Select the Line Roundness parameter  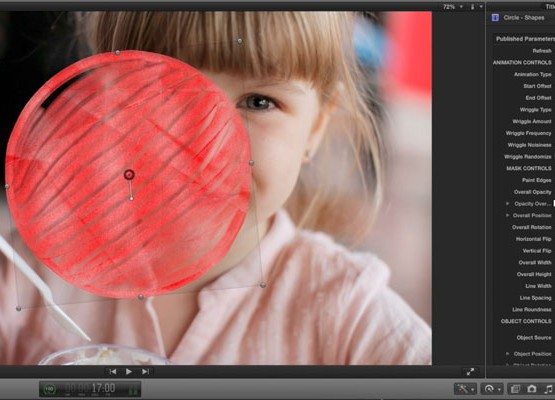pyautogui.click(x=532, y=310)
